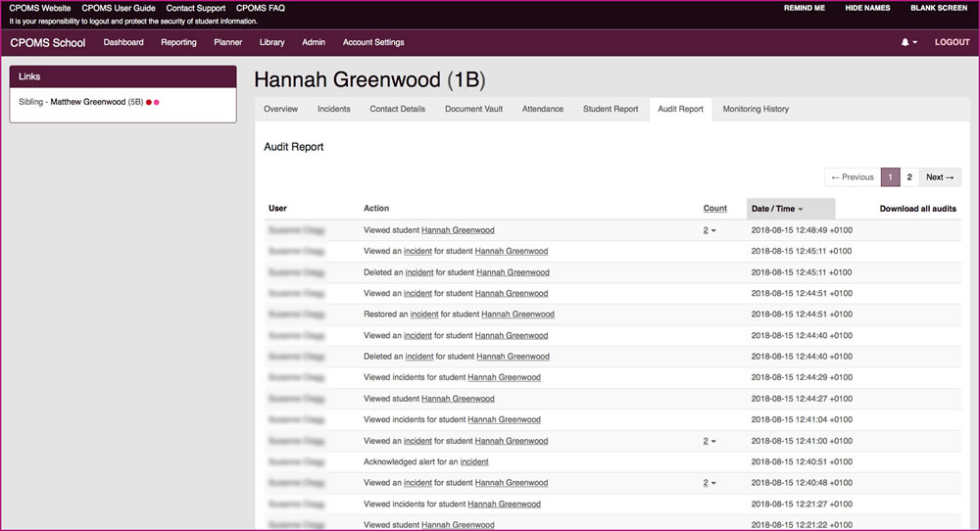This screenshot has height=531, width=980.
Task: Click the Next page button
Action: coord(940,177)
